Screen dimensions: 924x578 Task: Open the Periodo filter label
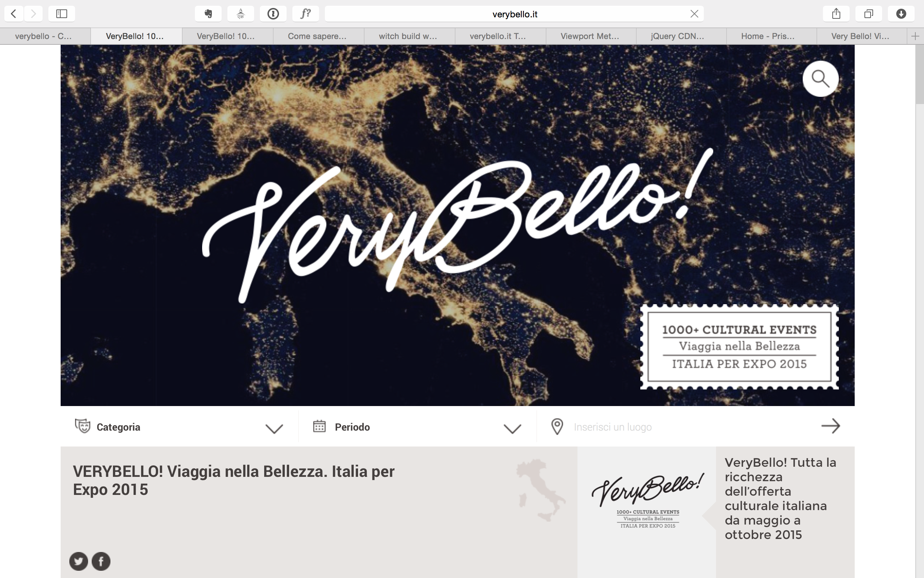[x=352, y=427]
